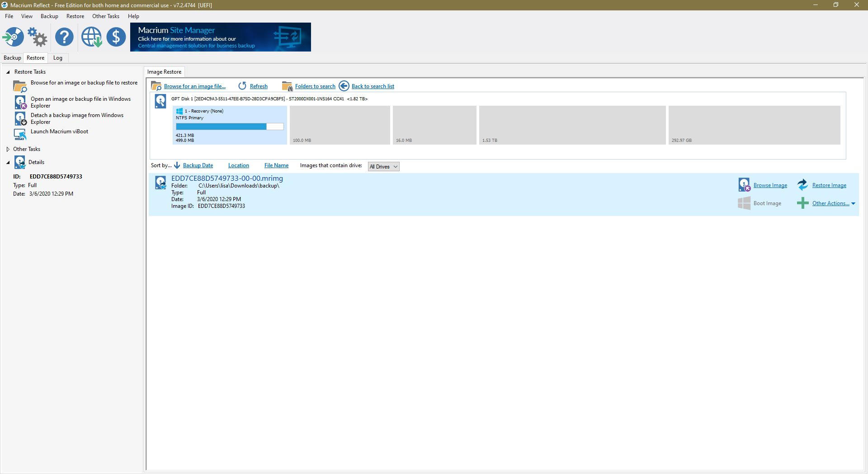Open the Macrium Site Manager banner

pos(221,37)
